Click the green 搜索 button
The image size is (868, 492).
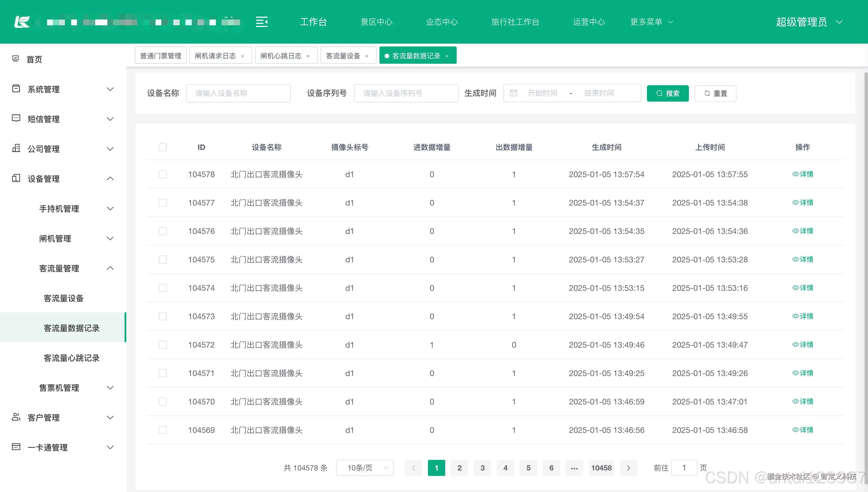pyautogui.click(x=667, y=93)
